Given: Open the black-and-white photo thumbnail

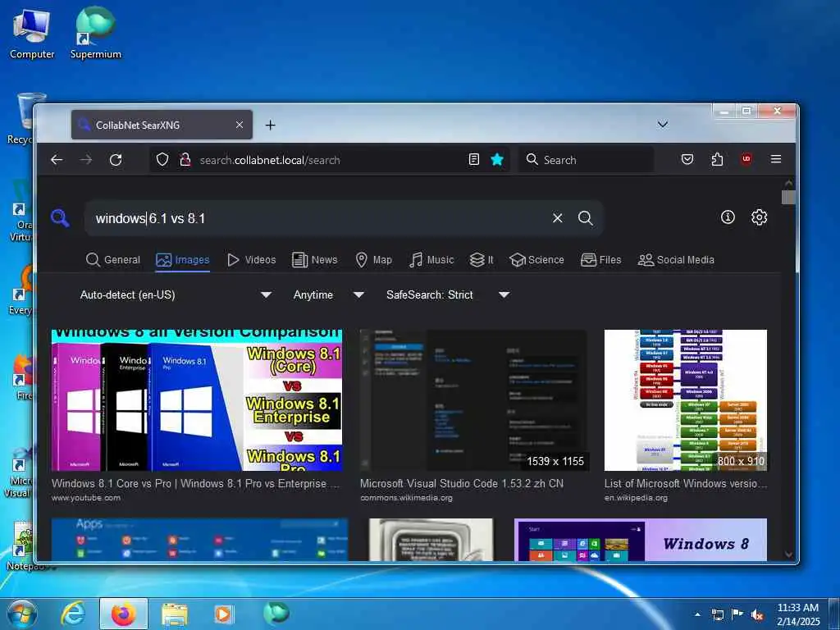Looking at the screenshot, I should (431, 540).
